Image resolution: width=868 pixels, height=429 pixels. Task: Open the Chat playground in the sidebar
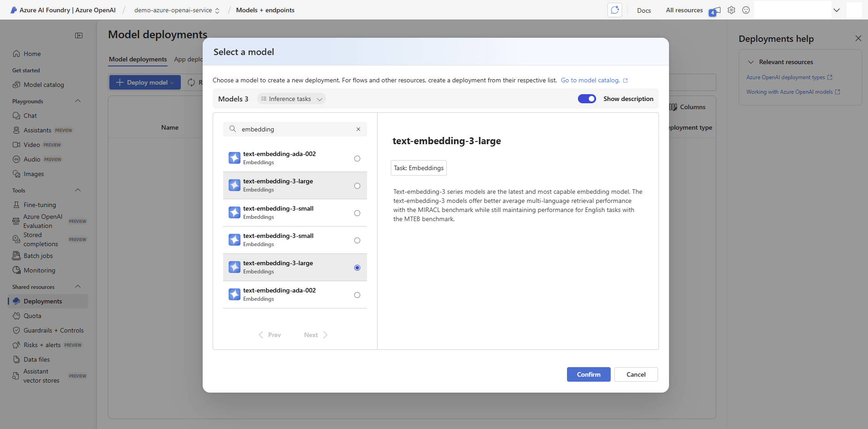pyautogui.click(x=30, y=115)
